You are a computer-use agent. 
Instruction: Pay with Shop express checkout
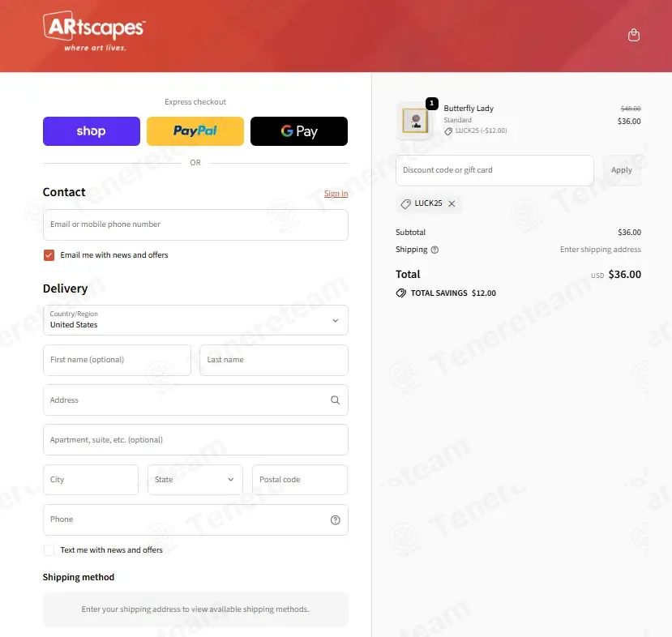coord(92,131)
